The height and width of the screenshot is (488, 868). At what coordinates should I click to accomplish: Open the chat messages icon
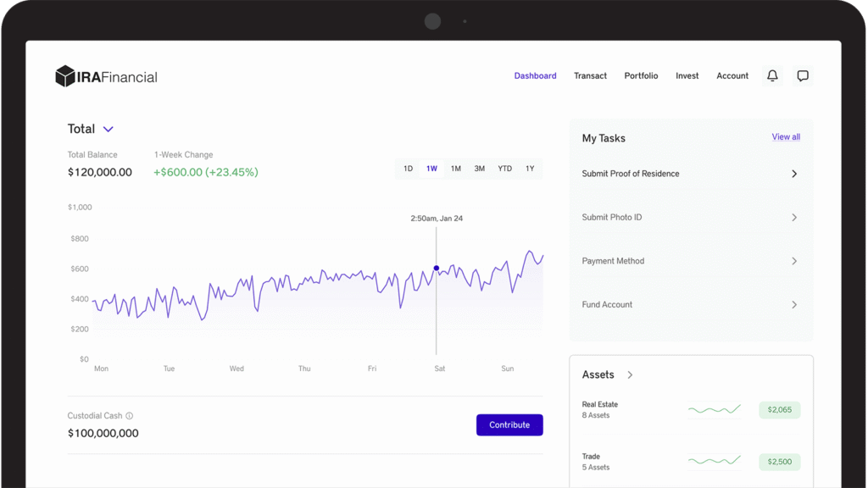click(802, 75)
